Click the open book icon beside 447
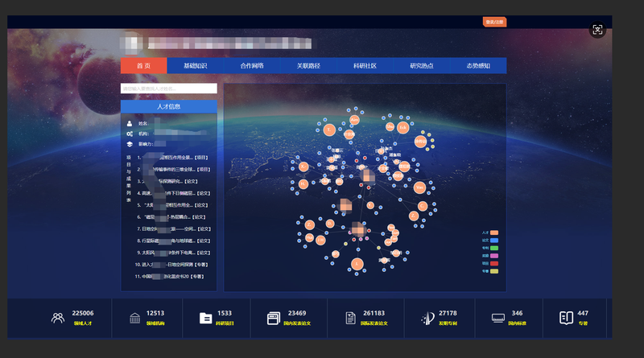This screenshot has width=644, height=358. tap(567, 318)
